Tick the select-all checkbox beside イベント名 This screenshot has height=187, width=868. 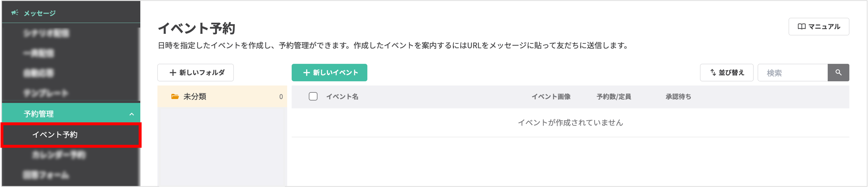[x=313, y=97]
